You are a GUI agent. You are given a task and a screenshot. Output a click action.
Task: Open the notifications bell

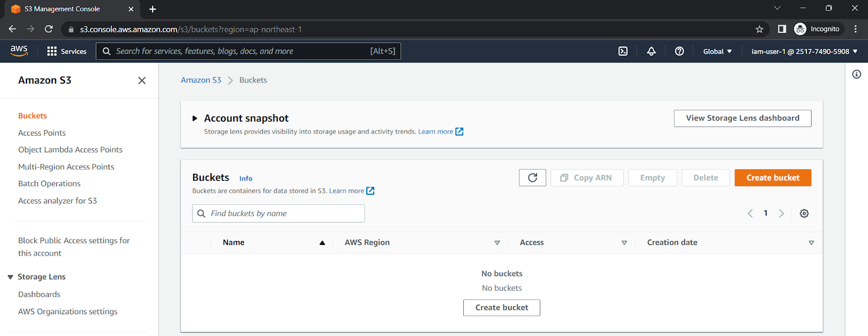pos(651,51)
